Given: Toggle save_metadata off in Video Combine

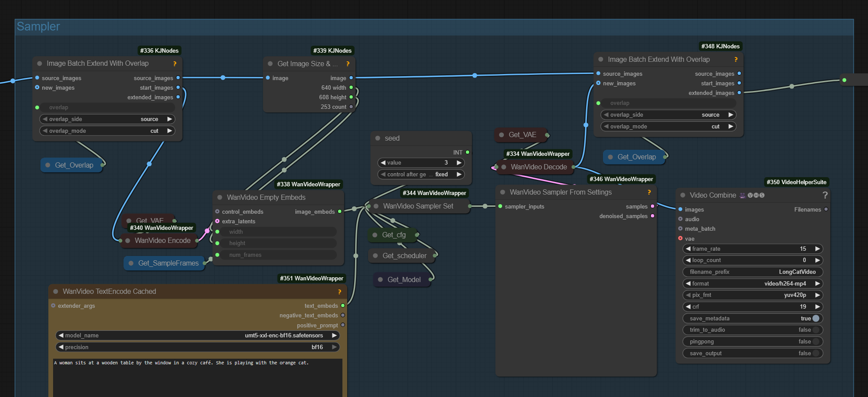Looking at the screenshot, I should [815, 319].
